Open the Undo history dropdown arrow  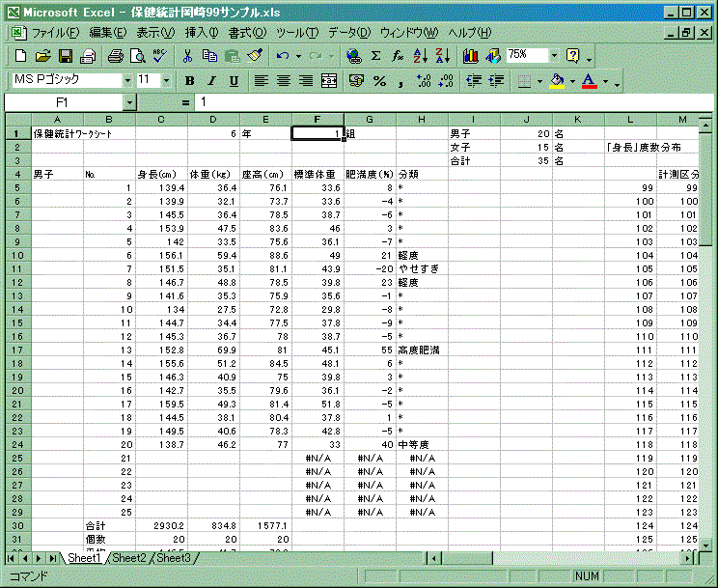pyautogui.click(x=298, y=56)
